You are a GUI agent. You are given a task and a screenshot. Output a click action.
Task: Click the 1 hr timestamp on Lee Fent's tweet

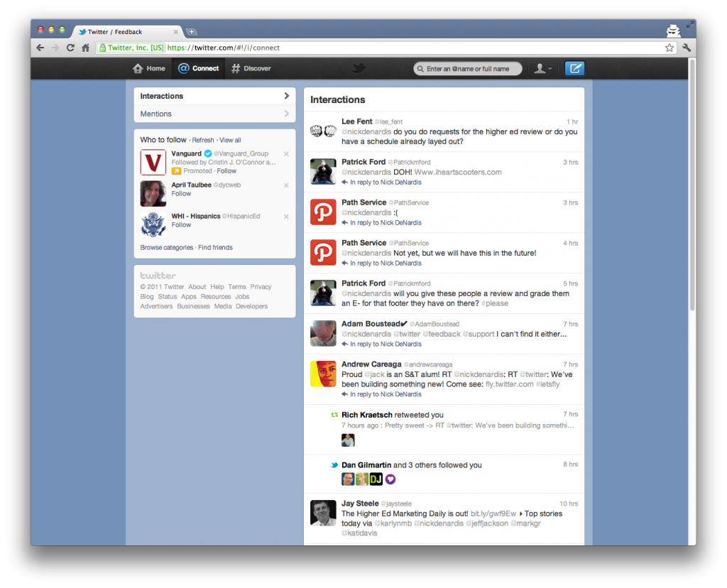coord(572,122)
